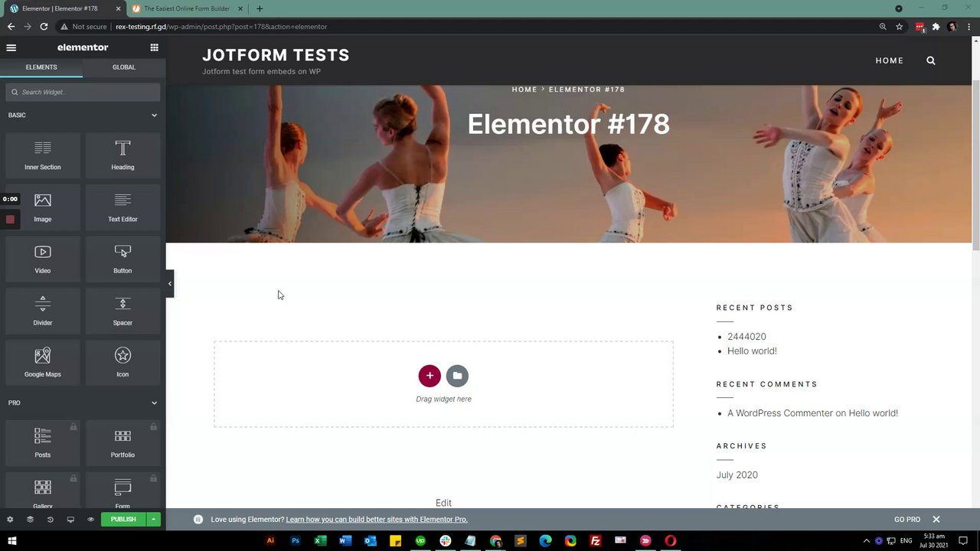
Task: Select the Text Editor widget
Action: [122, 207]
